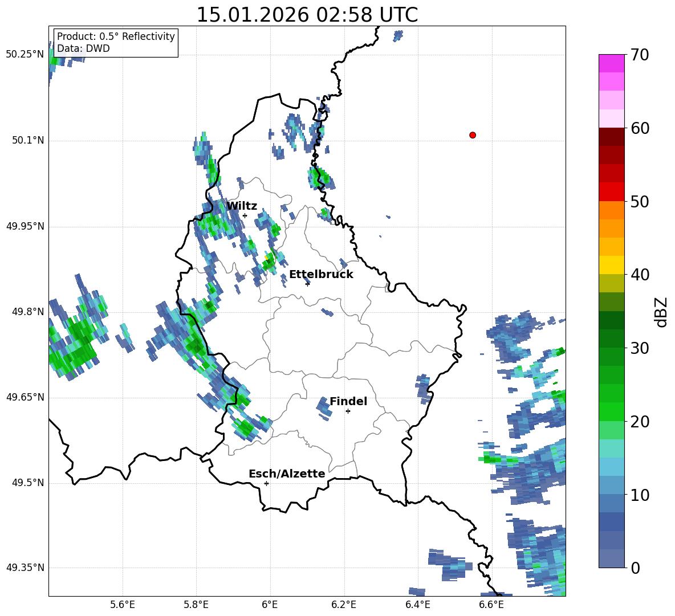Click the 50.1°N latitude label
This screenshot has width=675, height=616.
(x=27, y=140)
